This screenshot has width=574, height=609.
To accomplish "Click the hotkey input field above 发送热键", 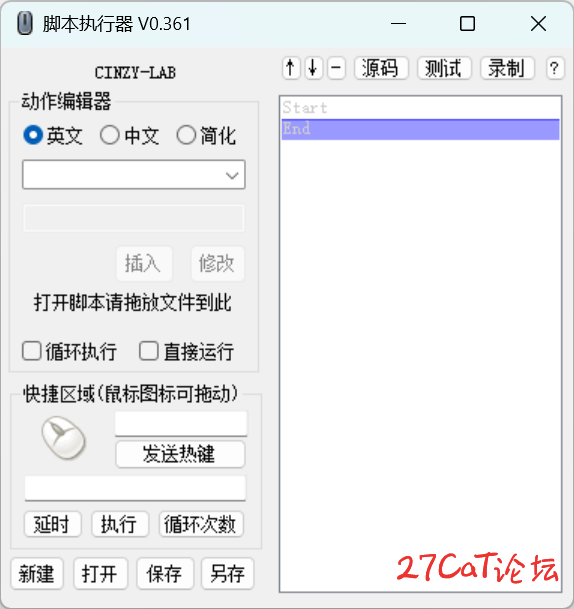I will 181,423.
